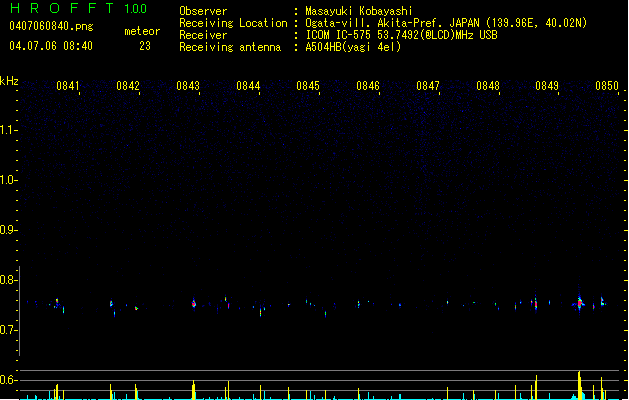Click the 0843 time marker
The height and width of the screenshot is (400, 629).
(188, 86)
